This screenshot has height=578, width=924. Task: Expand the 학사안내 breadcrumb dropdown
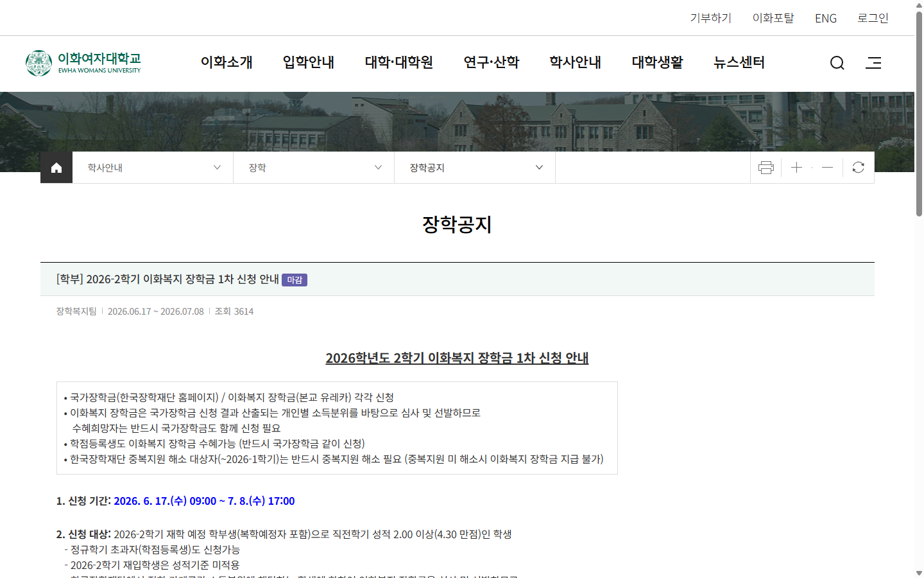(153, 168)
